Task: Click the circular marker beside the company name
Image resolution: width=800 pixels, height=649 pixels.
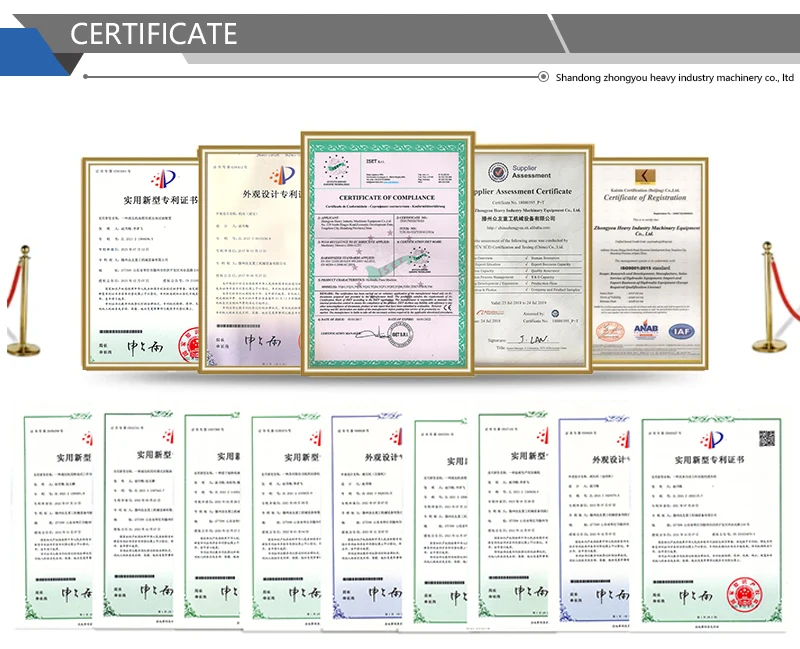Action: [543, 77]
